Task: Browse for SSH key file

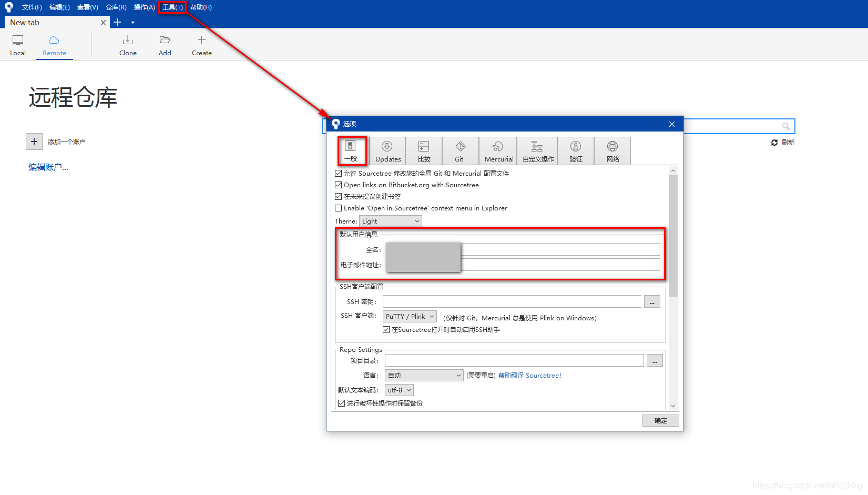Action: coord(652,302)
